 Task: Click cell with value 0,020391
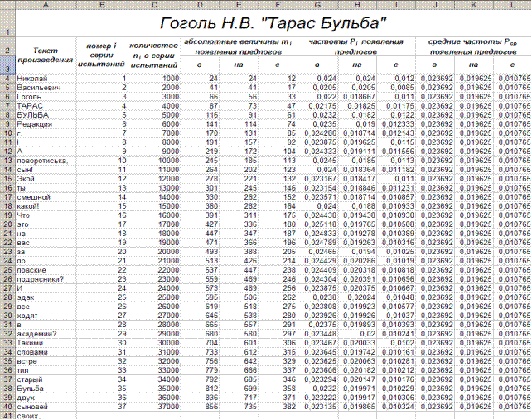pos(357,279)
